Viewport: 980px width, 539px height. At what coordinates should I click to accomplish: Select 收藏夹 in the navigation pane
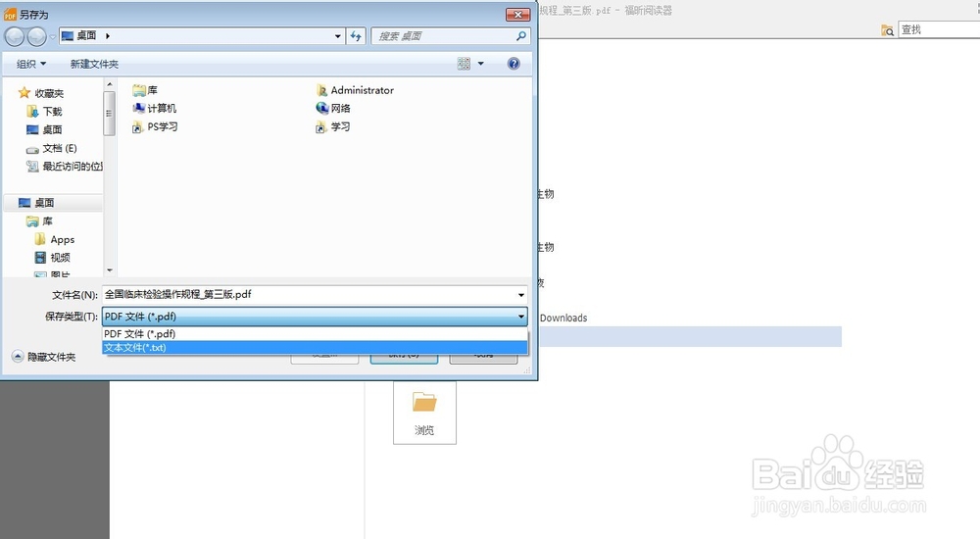(x=41, y=93)
